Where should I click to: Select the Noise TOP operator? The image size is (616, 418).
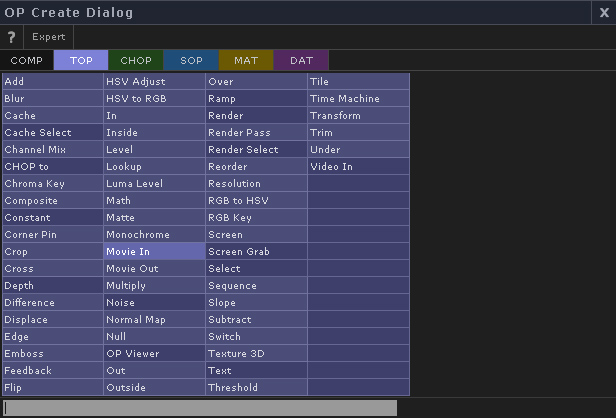pos(154,302)
